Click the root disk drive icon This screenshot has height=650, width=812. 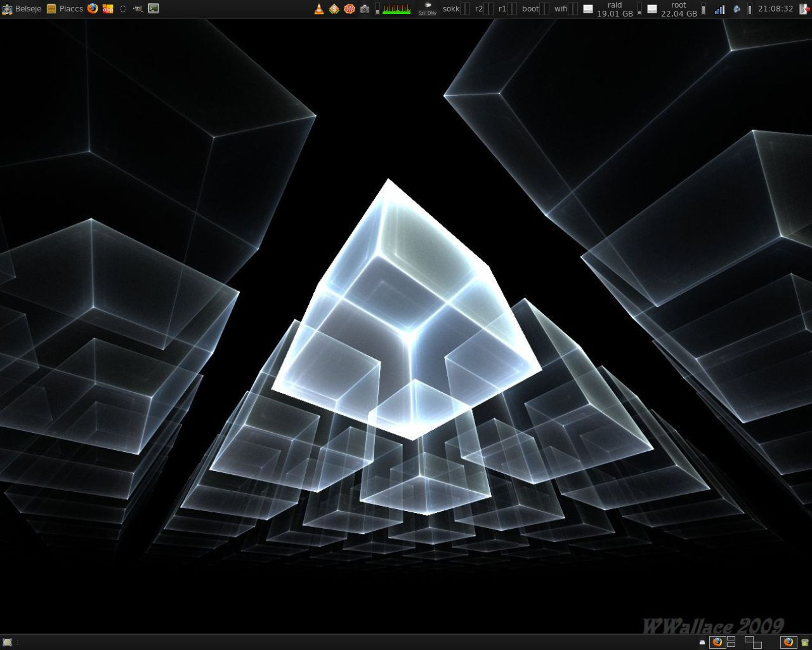coord(652,9)
